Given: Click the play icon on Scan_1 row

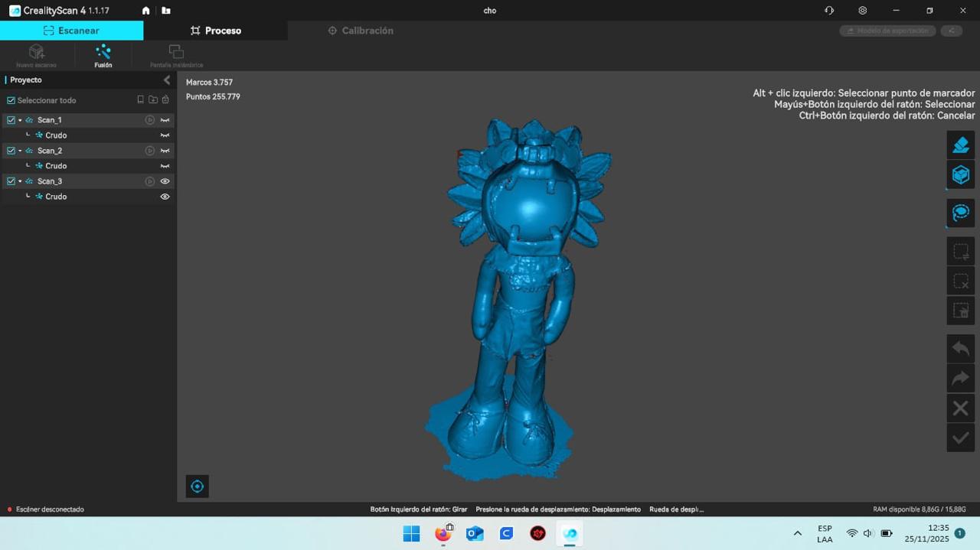Looking at the screenshot, I should (x=150, y=120).
